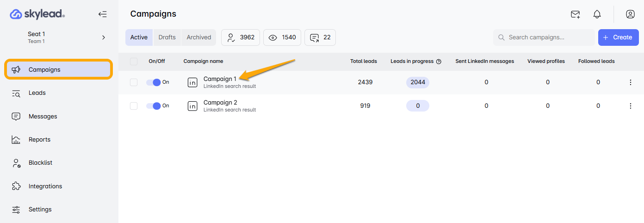Screen dimensions: 644x223
Task: Click the Blacklist icon in sidebar
Action: [x=16, y=163]
